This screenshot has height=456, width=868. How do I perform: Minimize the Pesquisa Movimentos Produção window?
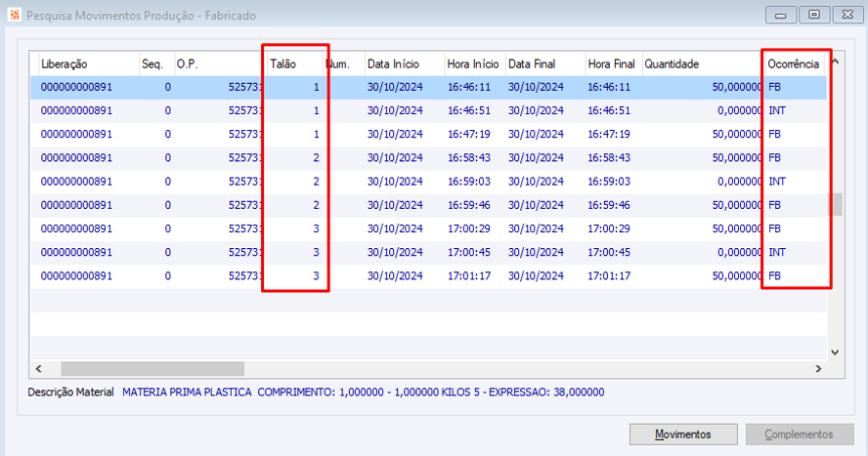pos(781,15)
